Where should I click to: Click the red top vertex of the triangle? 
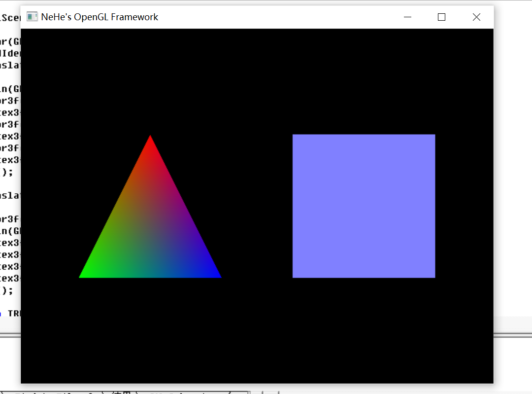coord(150,139)
